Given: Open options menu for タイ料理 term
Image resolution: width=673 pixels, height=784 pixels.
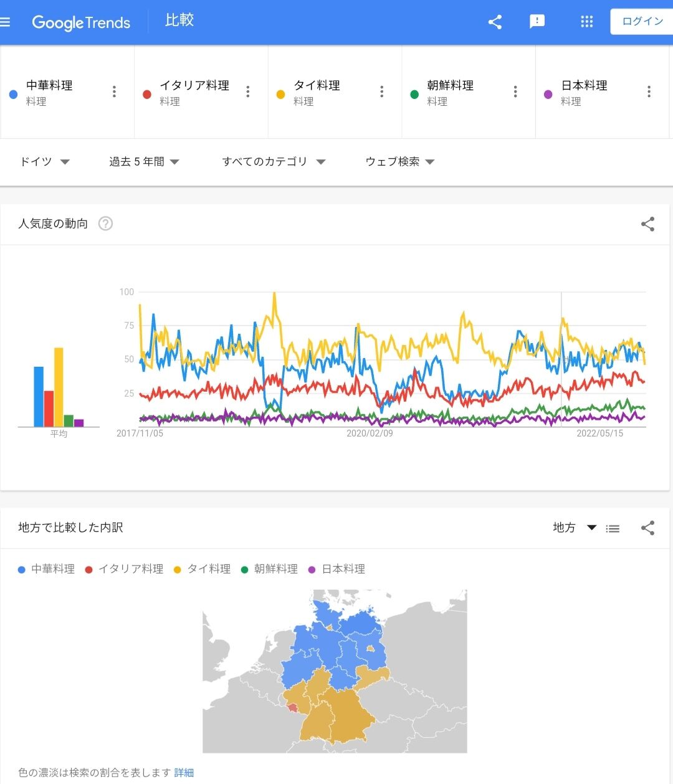Looking at the screenshot, I should pyautogui.click(x=382, y=92).
